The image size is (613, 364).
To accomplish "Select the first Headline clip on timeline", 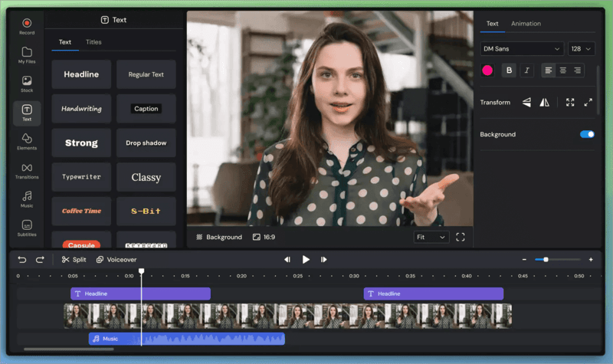I will point(140,293).
